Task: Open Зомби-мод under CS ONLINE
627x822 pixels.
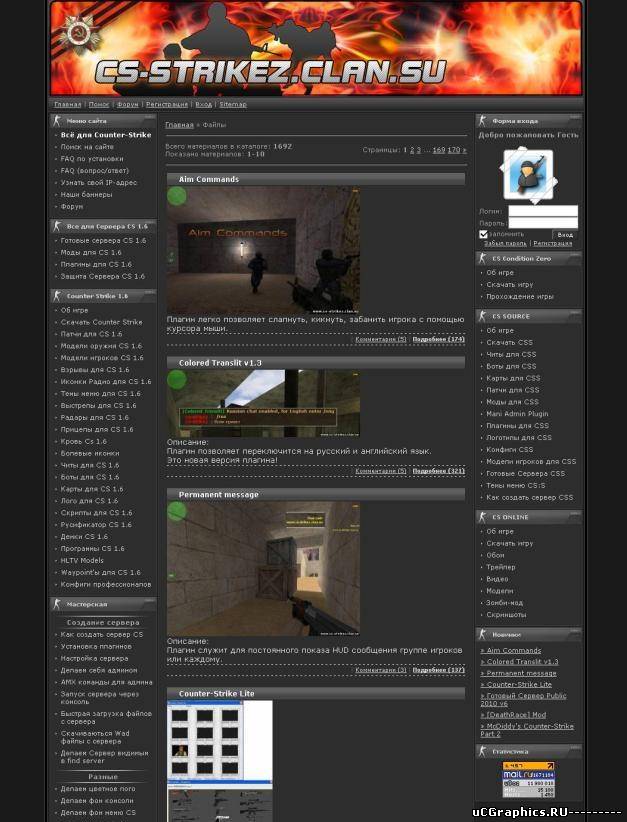Action: click(x=504, y=603)
